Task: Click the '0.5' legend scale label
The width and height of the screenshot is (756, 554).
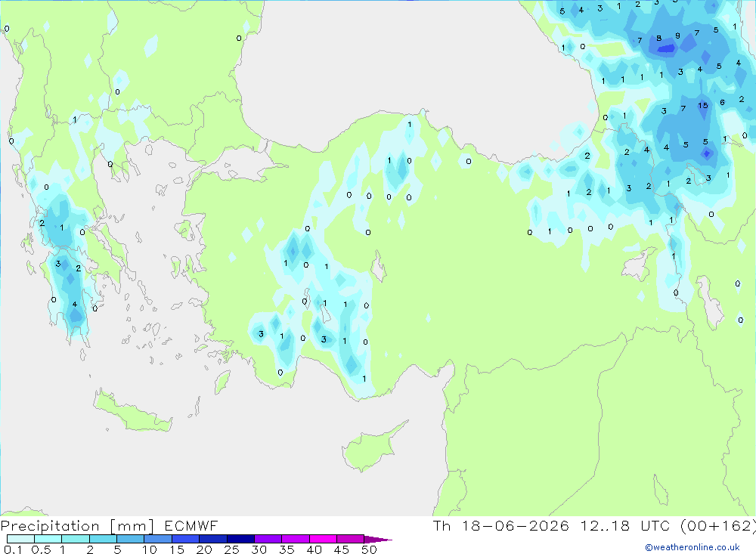Action: tap(41, 549)
